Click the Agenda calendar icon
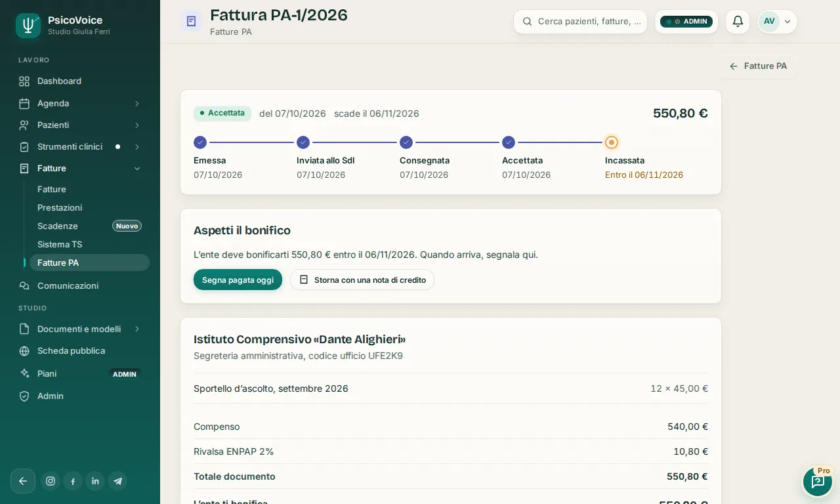The image size is (840, 504). click(x=24, y=104)
